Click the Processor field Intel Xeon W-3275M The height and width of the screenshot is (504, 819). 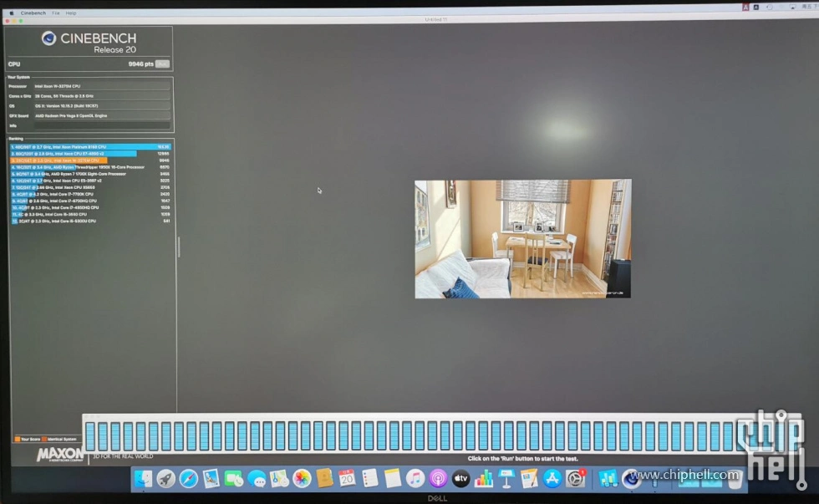coord(102,86)
